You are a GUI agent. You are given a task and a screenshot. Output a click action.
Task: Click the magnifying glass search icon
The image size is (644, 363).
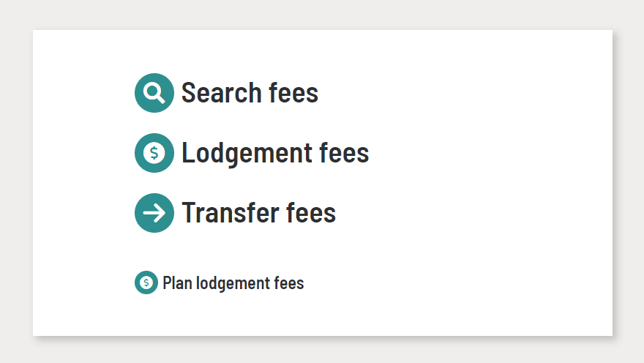[x=154, y=93]
